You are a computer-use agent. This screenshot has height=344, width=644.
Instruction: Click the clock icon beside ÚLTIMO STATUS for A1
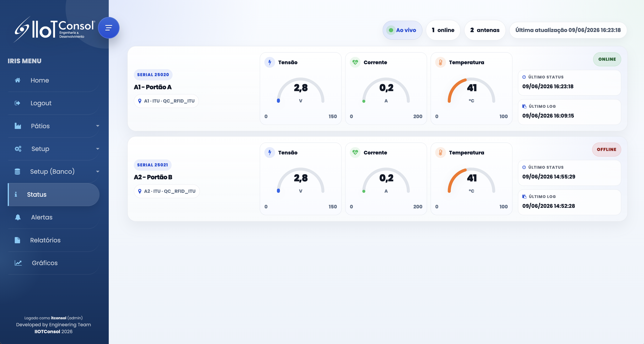(524, 77)
